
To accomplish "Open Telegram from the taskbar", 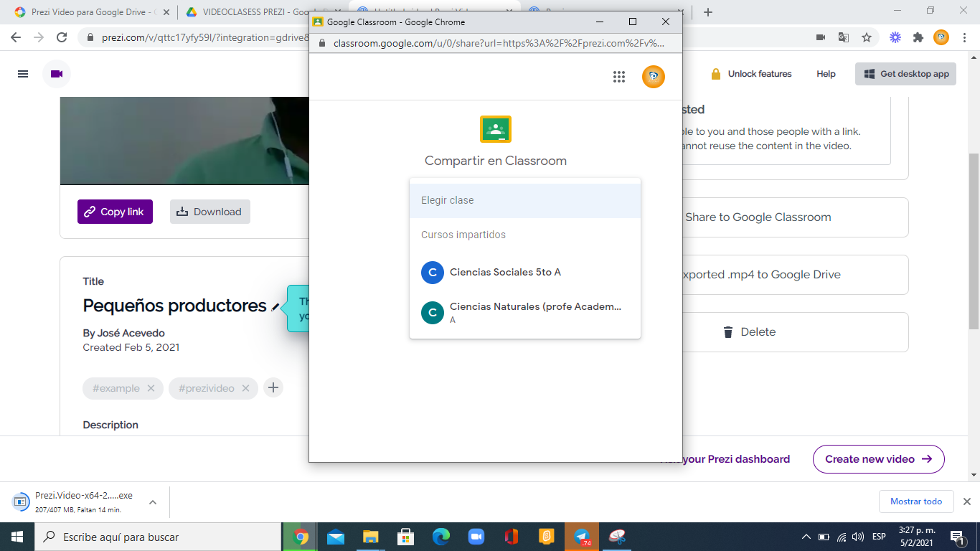I will click(582, 537).
